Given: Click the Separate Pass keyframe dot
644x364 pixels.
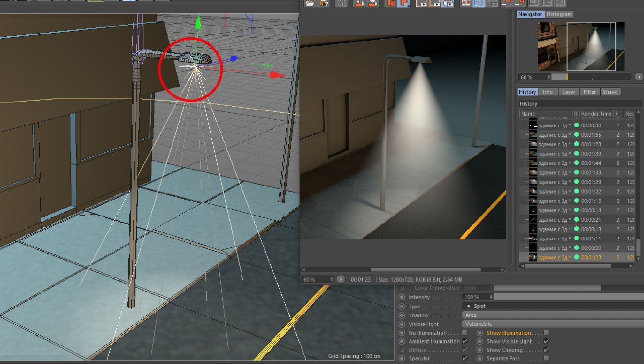Looking at the screenshot, I should pyautogui.click(x=479, y=358).
